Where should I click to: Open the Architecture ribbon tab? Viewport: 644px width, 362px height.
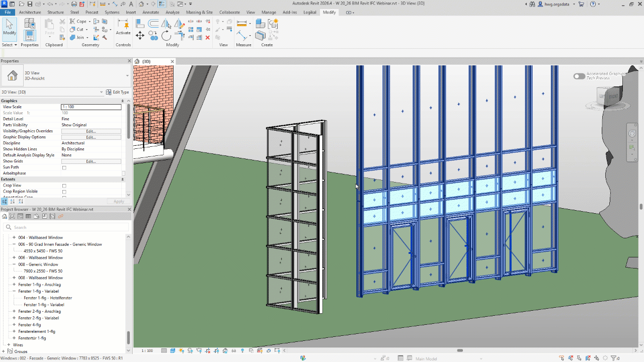click(30, 12)
